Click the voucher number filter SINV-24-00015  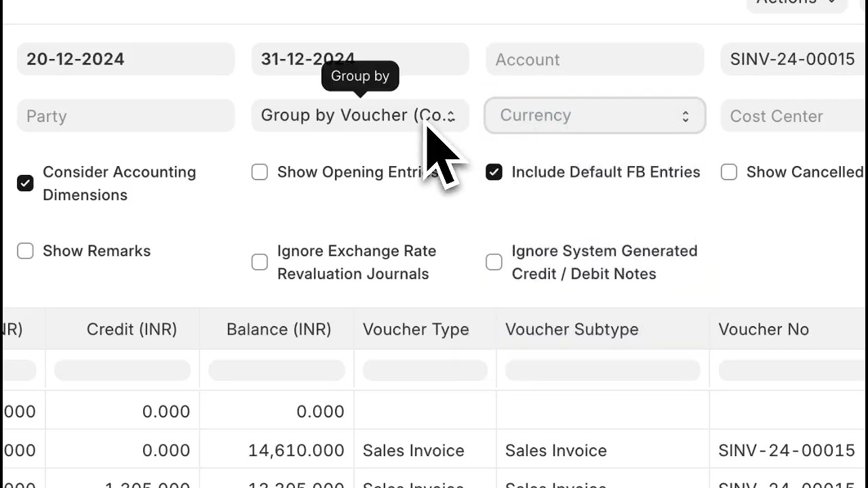792,60
